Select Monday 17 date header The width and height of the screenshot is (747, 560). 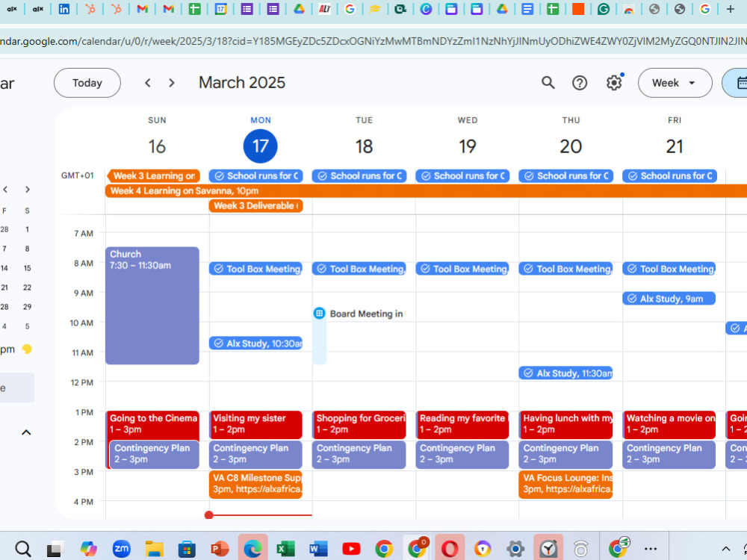click(x=260, y=146)
